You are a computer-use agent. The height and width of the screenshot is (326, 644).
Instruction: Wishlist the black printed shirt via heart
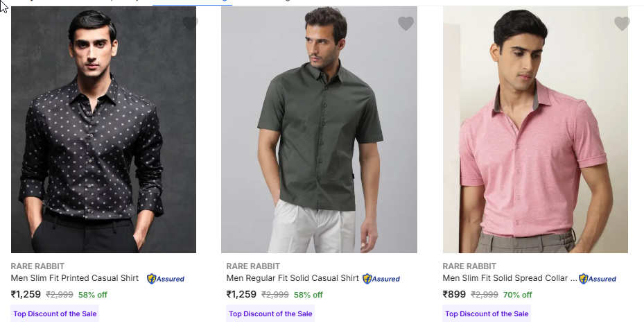pyautogui.click(x=190, y=24)
